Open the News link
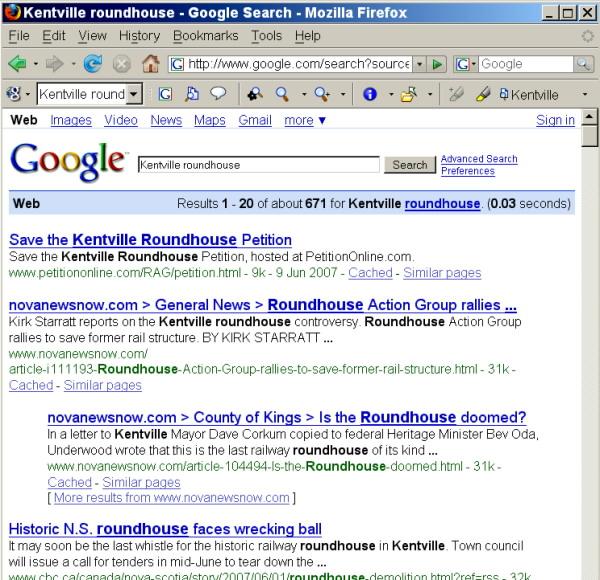The height and width of the screenshot is (580, 600). point(166,121)
